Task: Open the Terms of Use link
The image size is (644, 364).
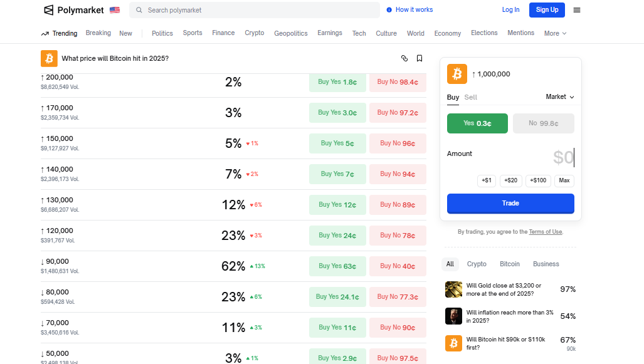Action: coord(545,232)
